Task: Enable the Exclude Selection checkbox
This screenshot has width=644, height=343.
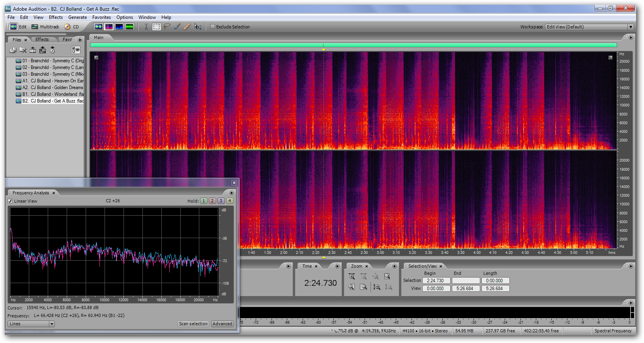Action: (x=213, y=27)
